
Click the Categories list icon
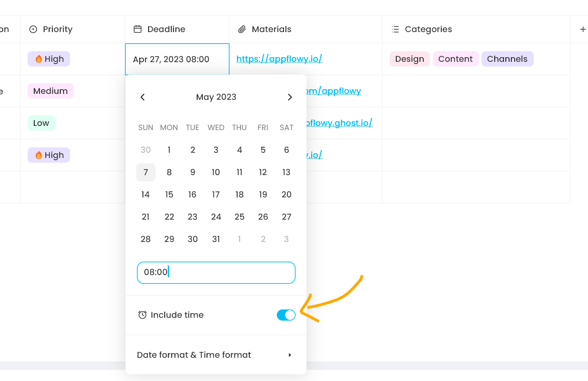coord(395,29)
